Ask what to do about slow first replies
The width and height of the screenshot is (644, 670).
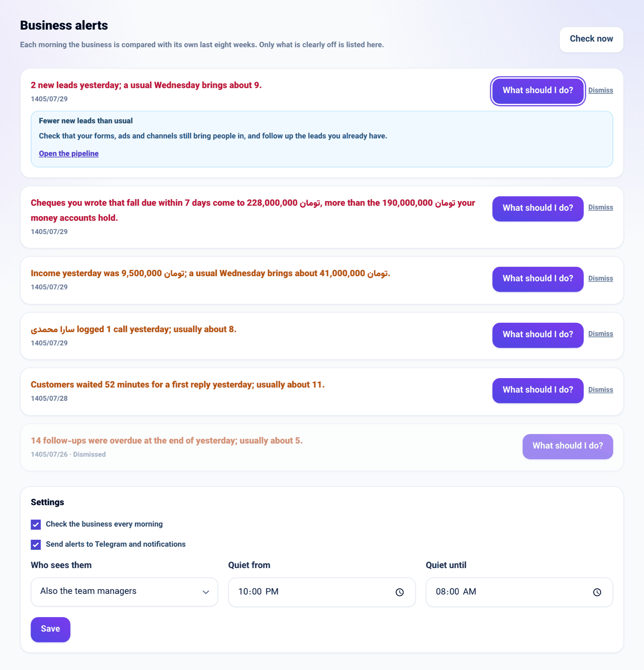pyautogui.click(x=538, y=390)
